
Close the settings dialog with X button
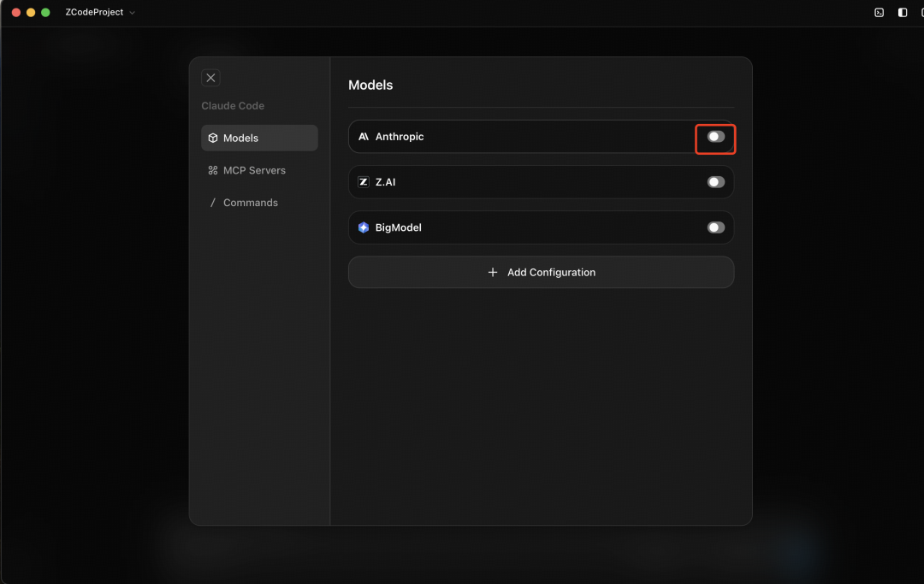click(x=210, y=78)
